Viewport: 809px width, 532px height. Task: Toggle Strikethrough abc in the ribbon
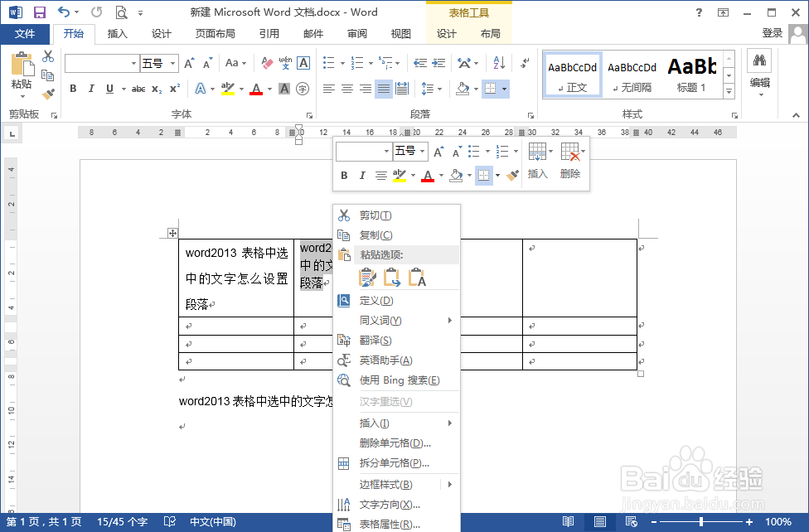click(x=138, y=89)
